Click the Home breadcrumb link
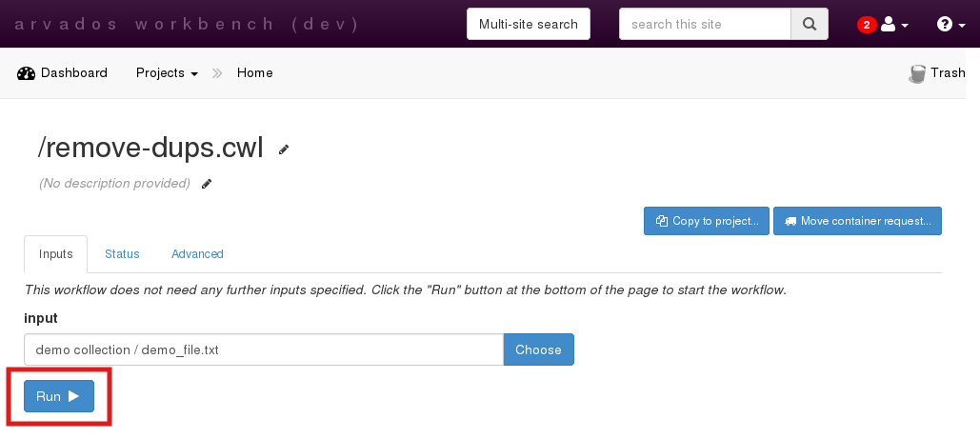This screenshot has height=439, width=980. 254,73
